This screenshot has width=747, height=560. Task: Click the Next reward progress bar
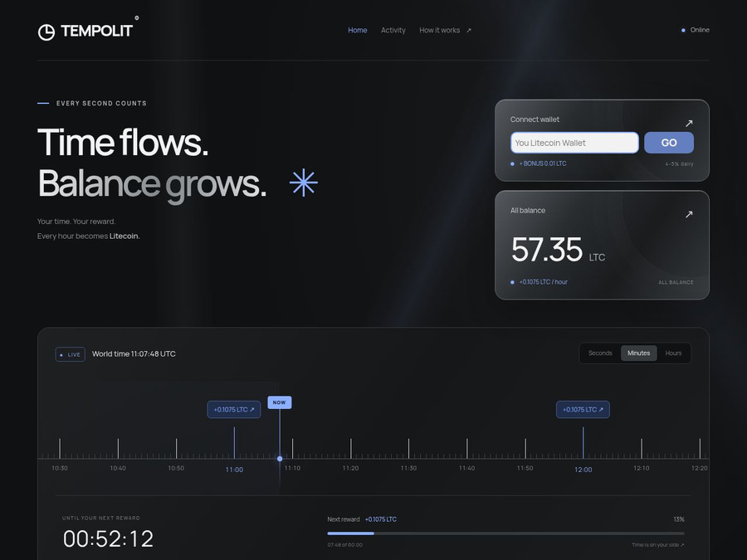[x=506, y=533]
